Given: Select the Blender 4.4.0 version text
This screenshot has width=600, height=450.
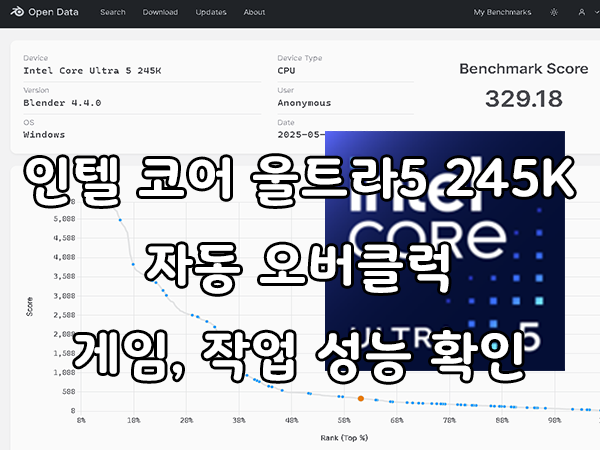Looking at the screenshot, I should [x=62, y=103].
